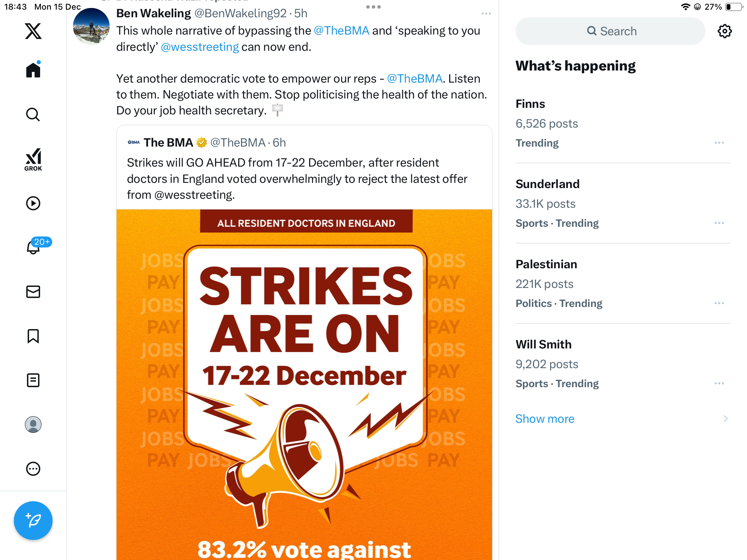
Task: Open the Will Smith trending topic
Action: tap(543, 344)
